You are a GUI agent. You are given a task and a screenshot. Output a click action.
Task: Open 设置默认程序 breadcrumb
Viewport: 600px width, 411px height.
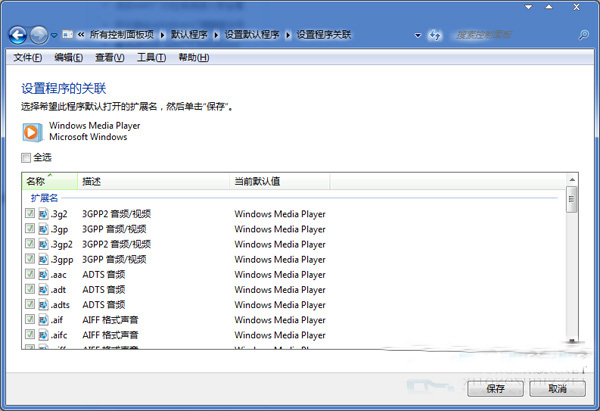tap(252, 35)
